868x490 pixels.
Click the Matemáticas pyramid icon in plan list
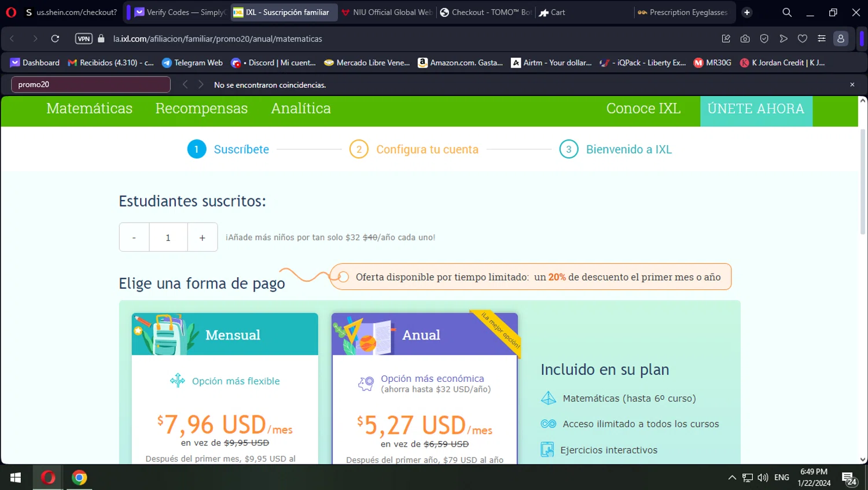point(548,398)
